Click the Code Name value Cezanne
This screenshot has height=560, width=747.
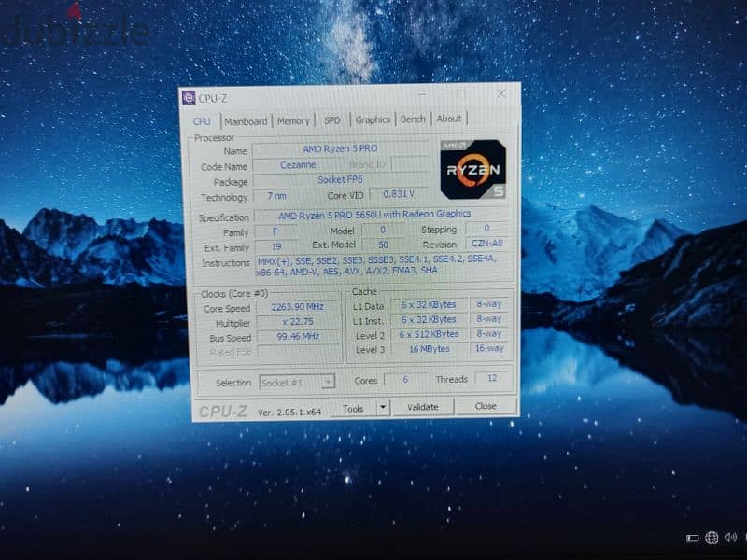(298, 165)
